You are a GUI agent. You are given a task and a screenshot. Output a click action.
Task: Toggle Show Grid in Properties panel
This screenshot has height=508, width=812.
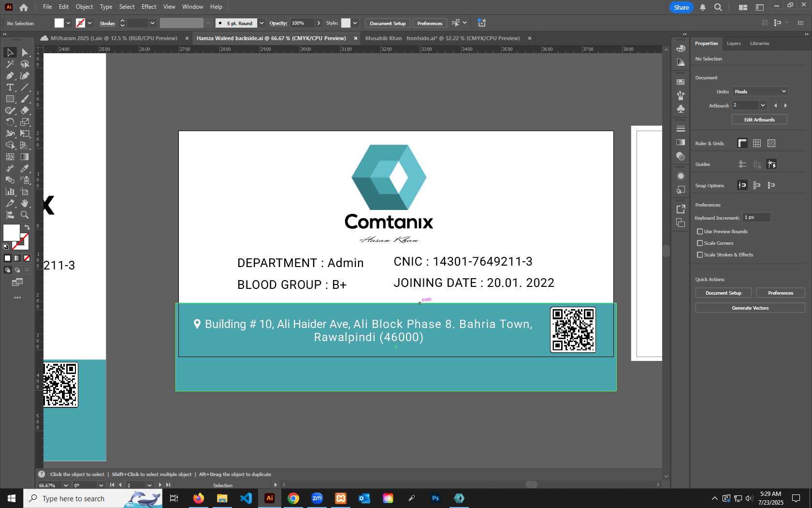757,143
